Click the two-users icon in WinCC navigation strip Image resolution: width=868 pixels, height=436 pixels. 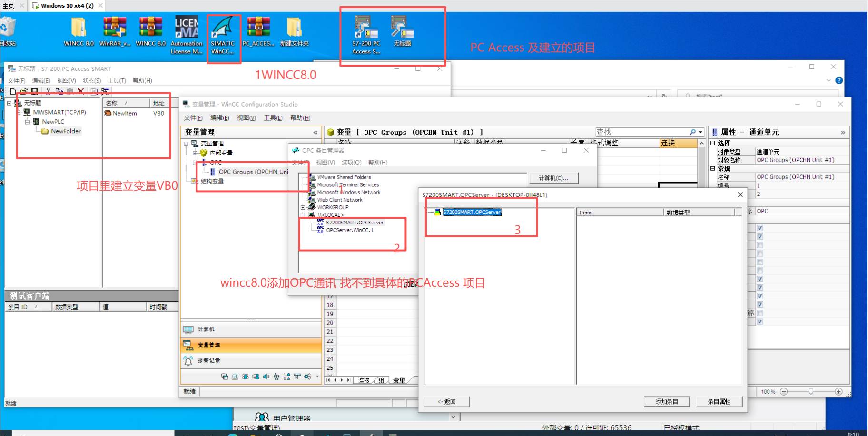point(245,377)
